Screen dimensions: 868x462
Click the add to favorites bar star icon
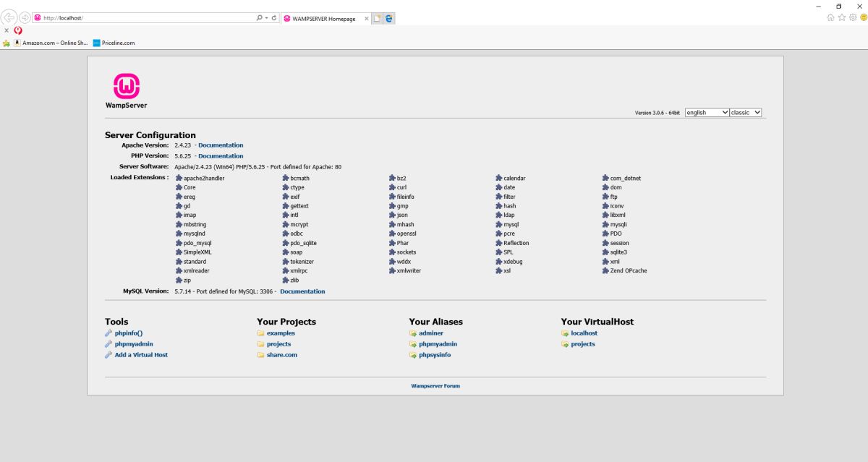point(7,43)
